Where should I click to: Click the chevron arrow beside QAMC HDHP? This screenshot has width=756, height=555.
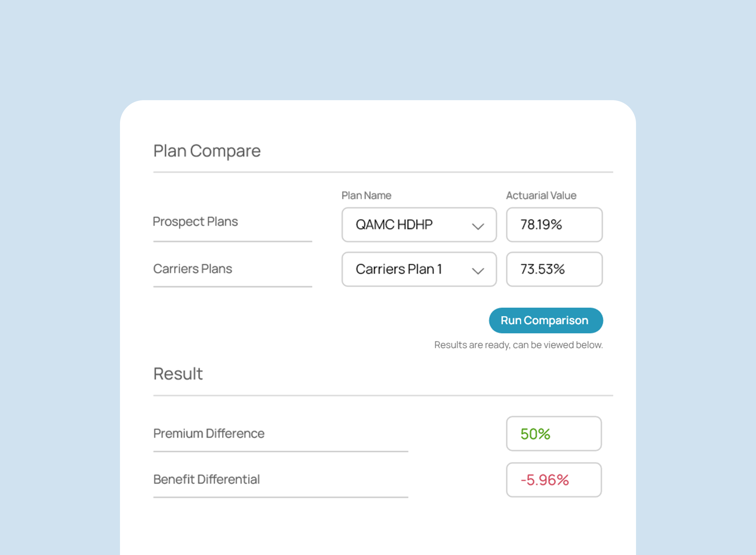(x=478, y=226)
